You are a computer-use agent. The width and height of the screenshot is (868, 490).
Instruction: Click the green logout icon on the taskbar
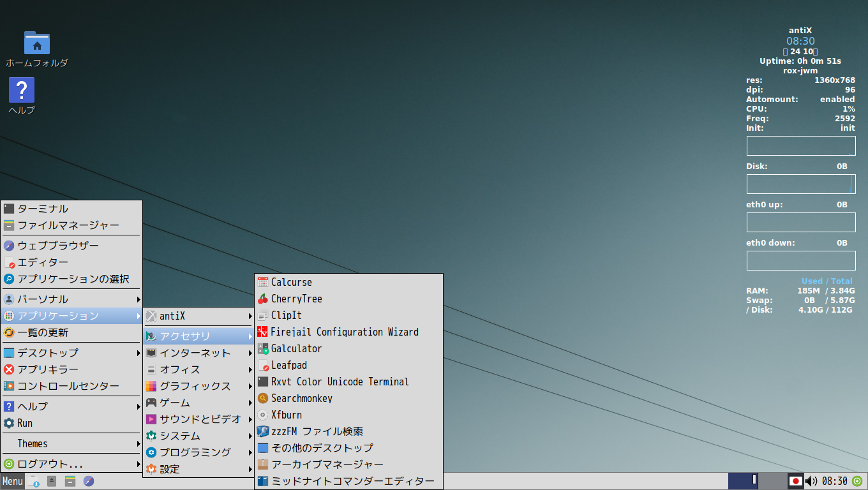click(x=857, y=481)
